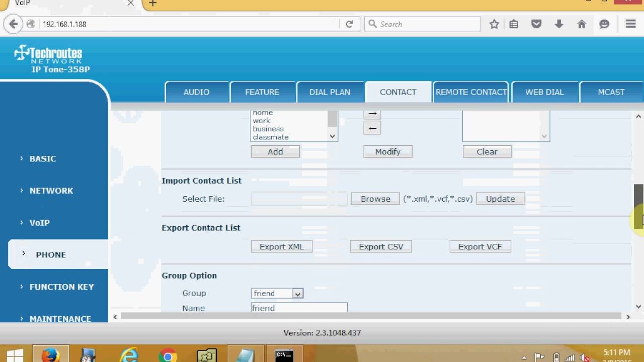Click the group Name field containing friend
This screenshot has width=644, height=362.
click(299, 308)
